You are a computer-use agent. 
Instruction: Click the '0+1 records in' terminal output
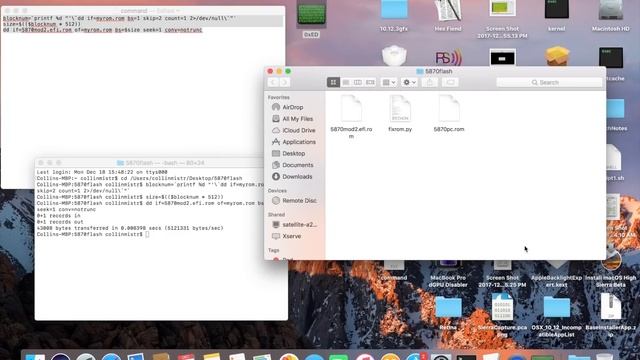(58, 216)
